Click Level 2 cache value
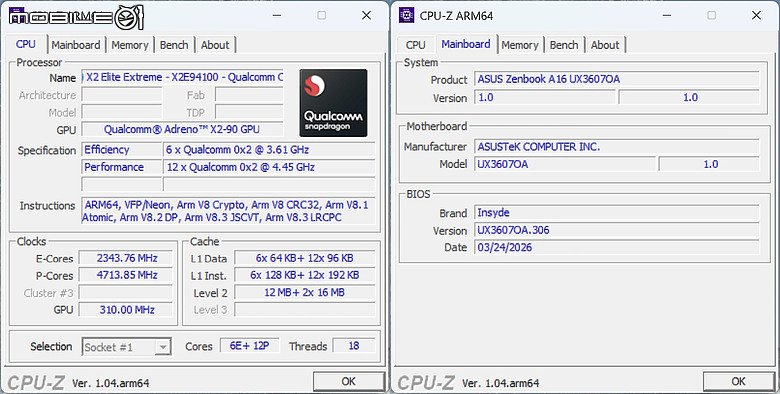Image resolution: width=780 pixels, height=394 pixels. click(304, 293)
